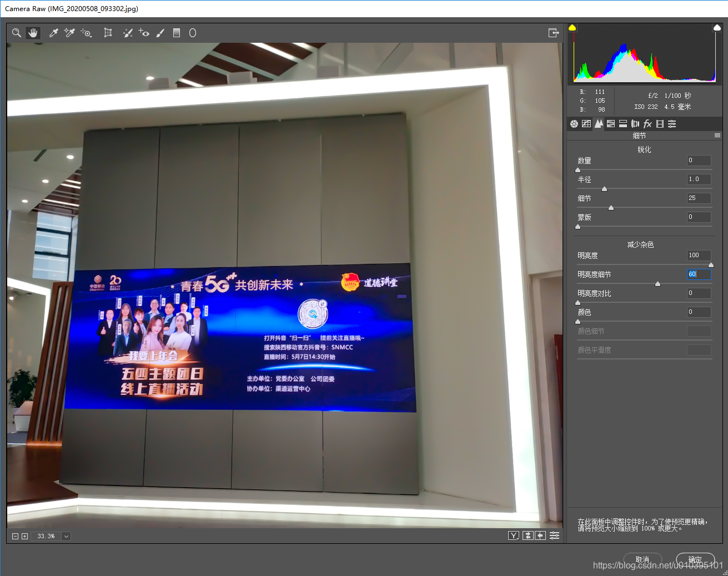The width and height of the screenshot is (728, 576).
Task: Click the sharpening 数量 value field
Action: 699,161
